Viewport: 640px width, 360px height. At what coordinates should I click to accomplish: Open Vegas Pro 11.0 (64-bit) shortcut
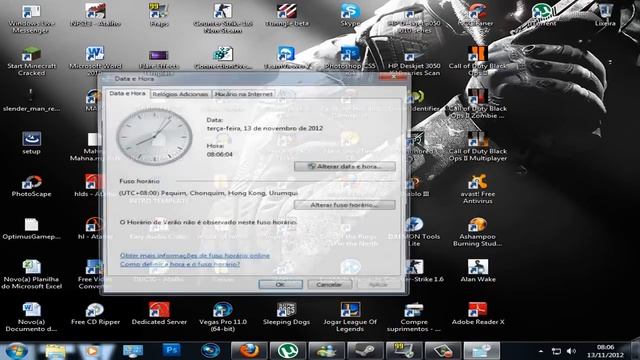tap(223, 317)
